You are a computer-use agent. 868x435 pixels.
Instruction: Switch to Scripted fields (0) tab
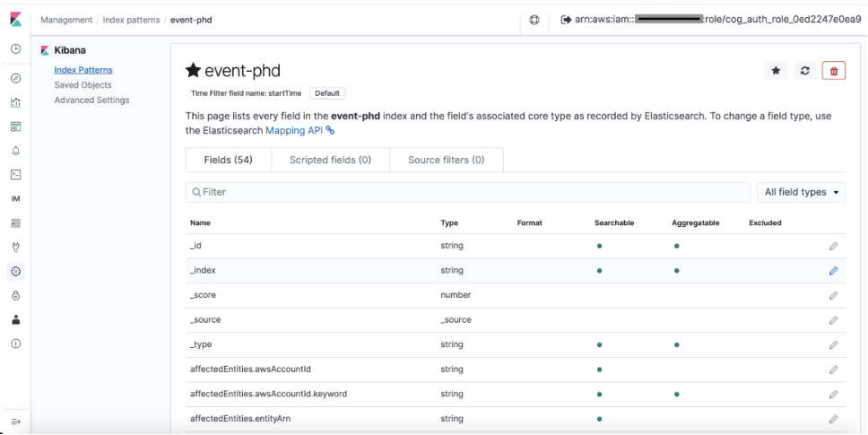point(331,160)
